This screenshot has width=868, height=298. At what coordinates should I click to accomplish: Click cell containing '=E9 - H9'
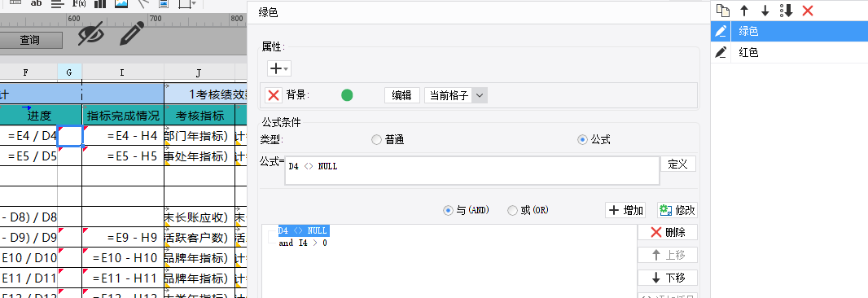point(123,237)
